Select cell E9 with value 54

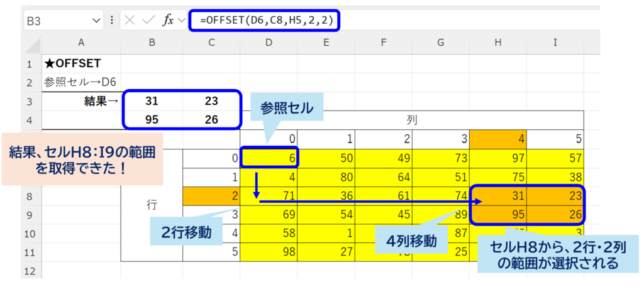326,215
